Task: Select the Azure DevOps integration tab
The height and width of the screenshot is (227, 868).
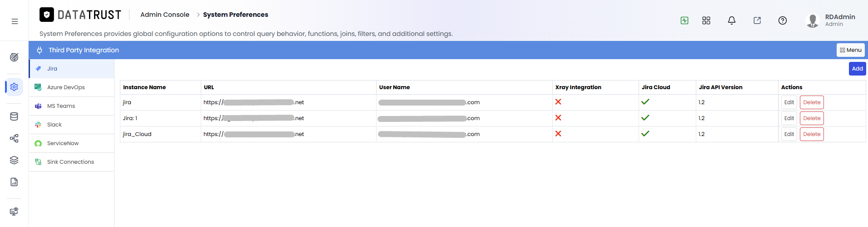Action: click(72, 87)
